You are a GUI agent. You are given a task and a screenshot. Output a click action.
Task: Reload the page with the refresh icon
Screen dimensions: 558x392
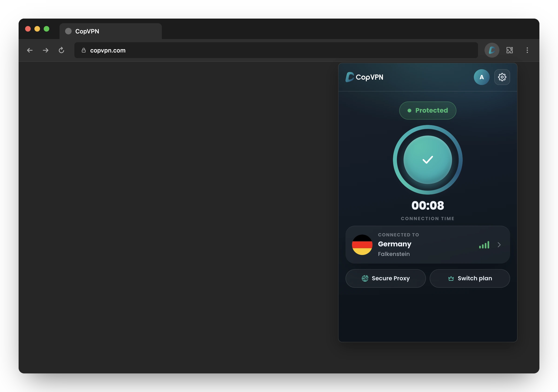[61, 50]
